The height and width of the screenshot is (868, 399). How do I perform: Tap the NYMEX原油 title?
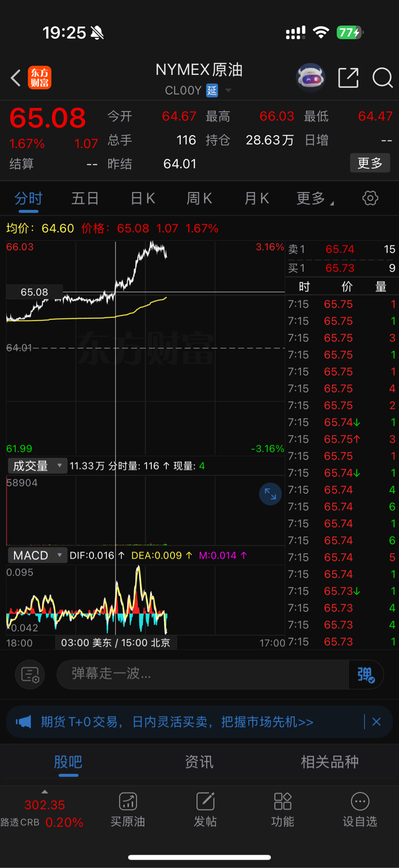click(199, 69)
